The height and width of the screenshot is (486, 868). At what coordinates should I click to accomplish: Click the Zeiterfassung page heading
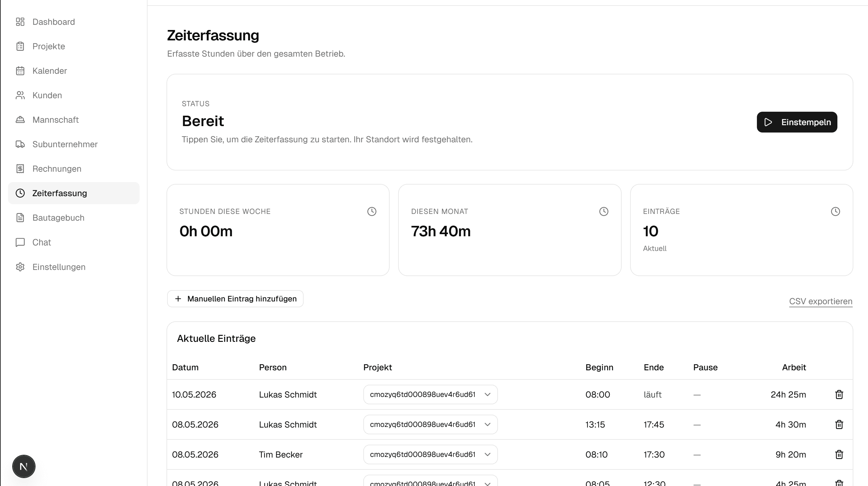click(213, 36)
